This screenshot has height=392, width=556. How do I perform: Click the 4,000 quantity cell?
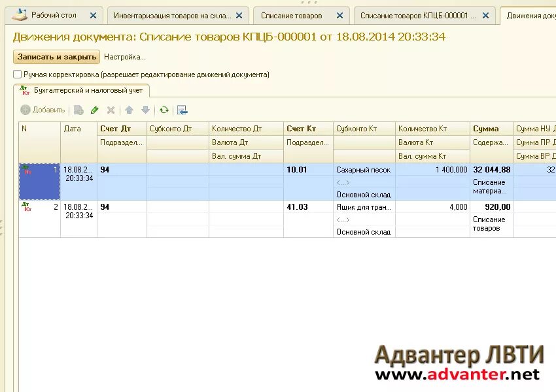432,207
